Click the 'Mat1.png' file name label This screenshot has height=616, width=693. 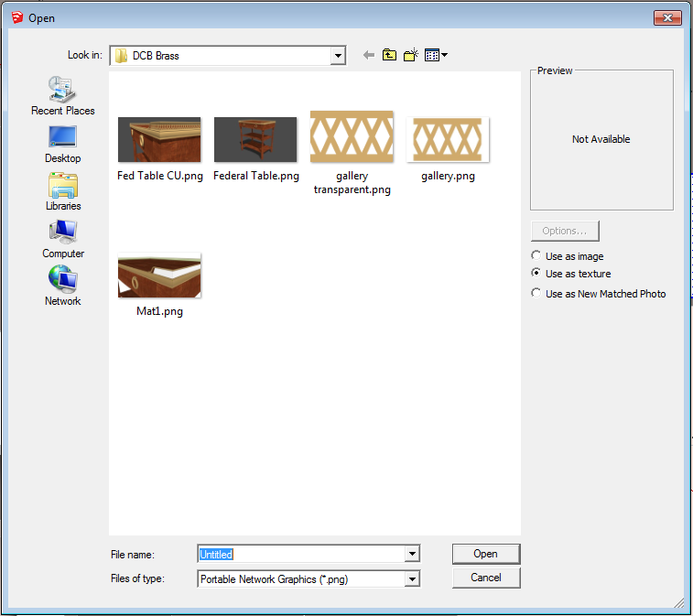point(159,311)
